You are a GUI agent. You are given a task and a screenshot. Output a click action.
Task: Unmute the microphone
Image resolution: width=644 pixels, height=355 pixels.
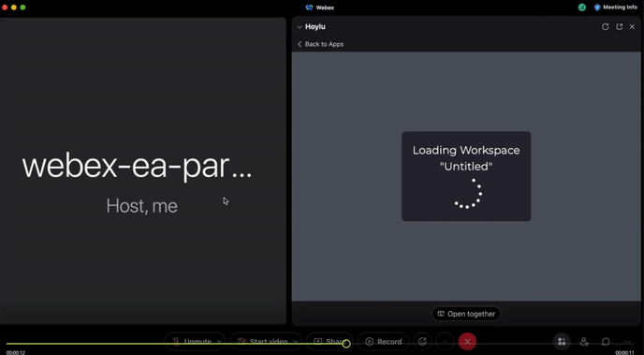pos(193,342)
